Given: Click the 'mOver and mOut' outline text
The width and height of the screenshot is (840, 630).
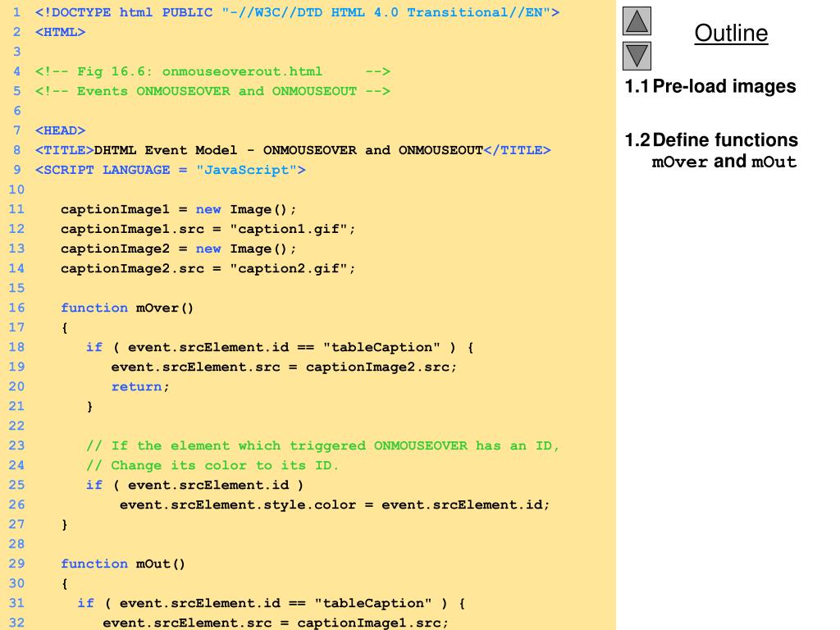Looking at the screenshot, I should (x=724, y=162).
